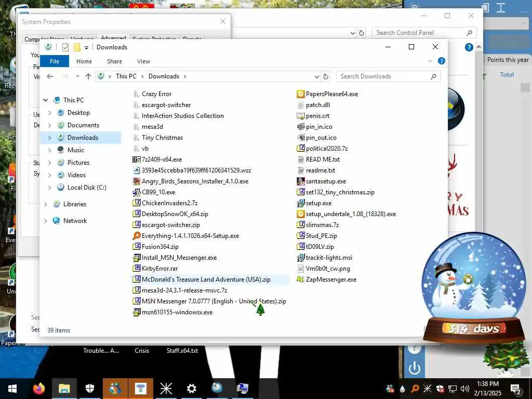Switch to the View ribbon tab
The image size is (532, 399).
tap(143, 61)
